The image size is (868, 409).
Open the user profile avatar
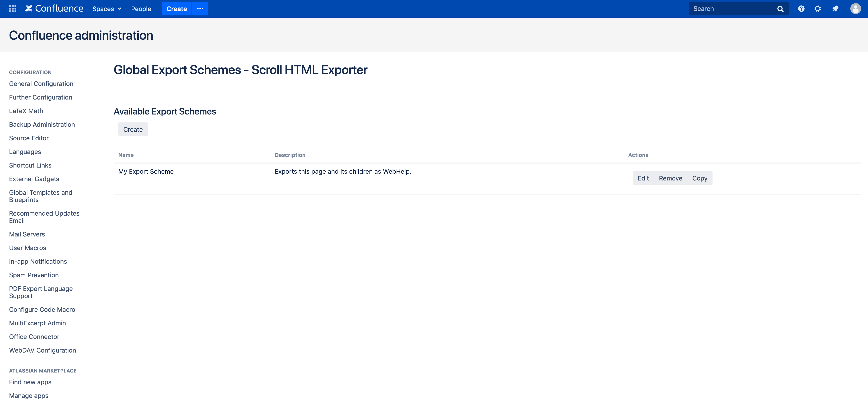coord(855,9)
